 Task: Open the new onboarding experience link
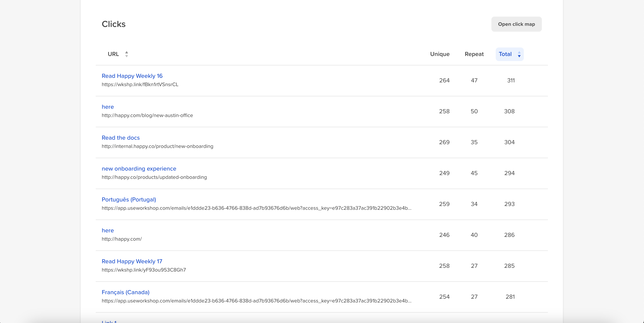139,168
